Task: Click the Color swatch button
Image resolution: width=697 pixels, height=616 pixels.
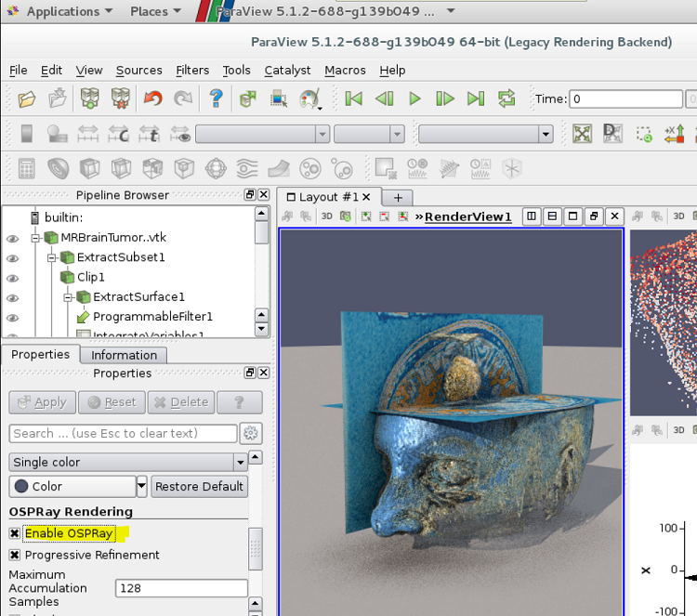Action: pyautogui.click(x=72, y=486)
